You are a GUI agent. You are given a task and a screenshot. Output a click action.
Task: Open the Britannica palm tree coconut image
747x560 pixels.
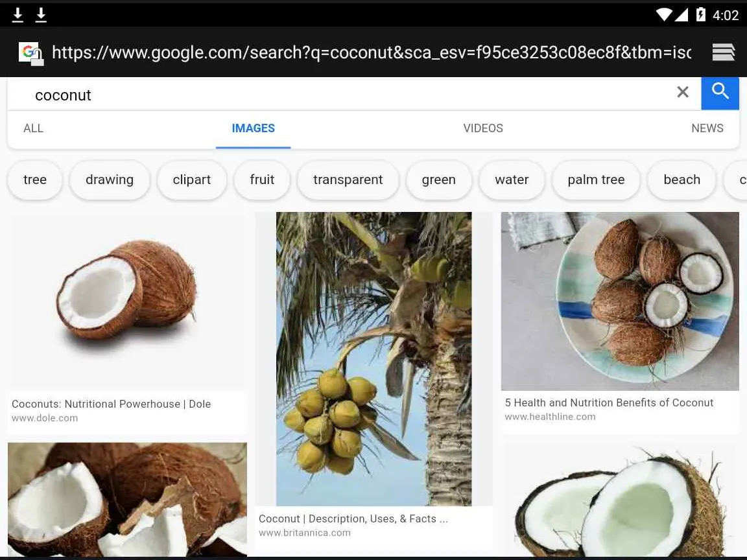[x=373, y=359]
